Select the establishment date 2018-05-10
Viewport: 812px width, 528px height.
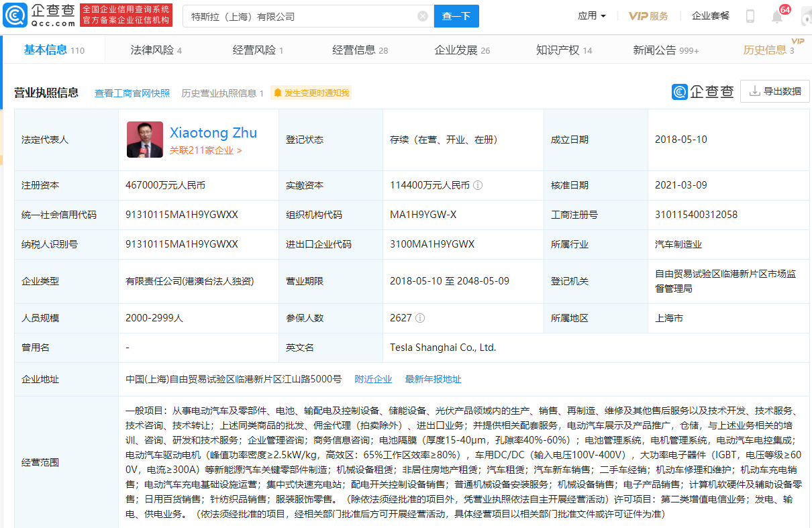pyautogui.click(x=681, y=140)
